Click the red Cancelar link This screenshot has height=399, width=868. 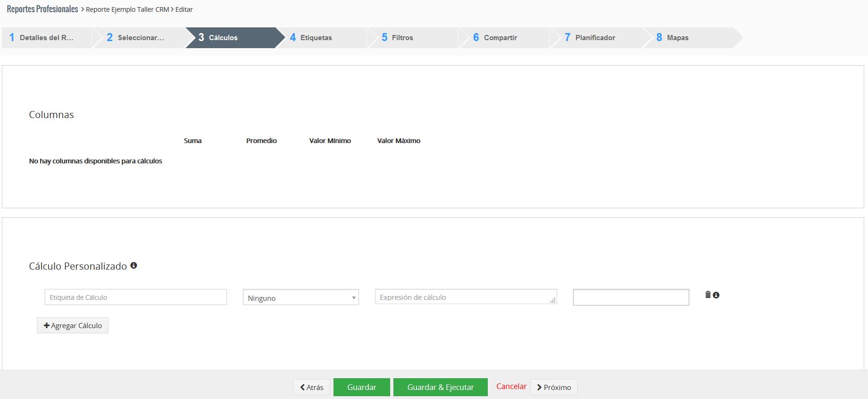(x=511, y=386)
